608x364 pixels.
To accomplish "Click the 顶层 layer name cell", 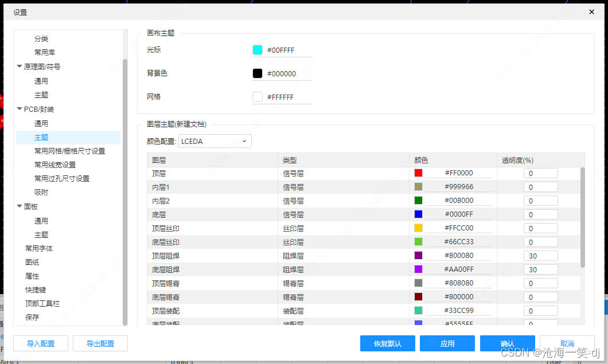I will 212,173.
